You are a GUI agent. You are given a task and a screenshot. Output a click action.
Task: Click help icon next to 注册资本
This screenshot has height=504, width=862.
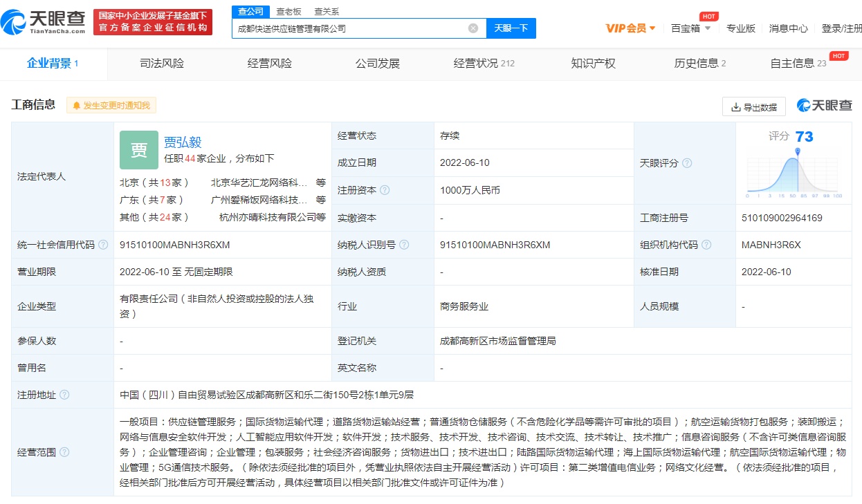point(385,190)
